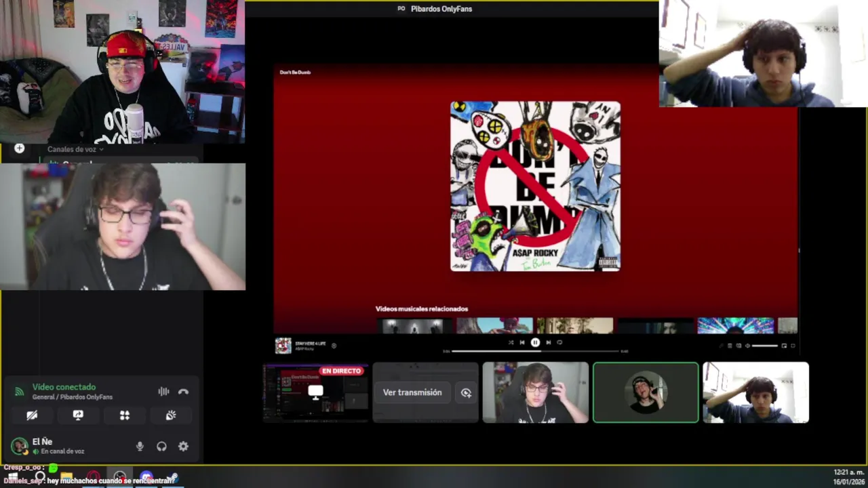868x488 pixels.
Task: Click the El Ñe user avatar
Action: point(19,446)
